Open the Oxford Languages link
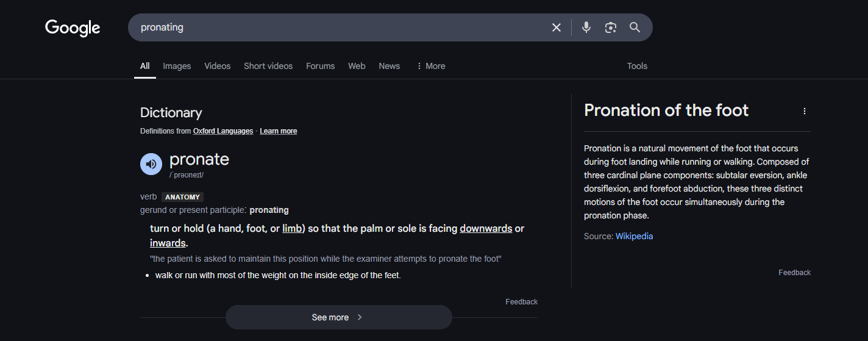Screen dimensions: 868x341 point(222,131)
